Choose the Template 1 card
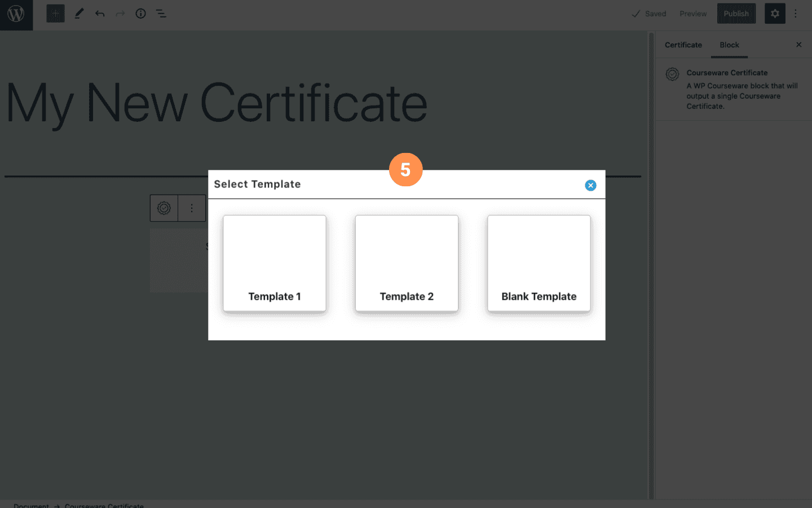Image resolution: width=812 pixels, height=508 pixels. tap(275, 263)
